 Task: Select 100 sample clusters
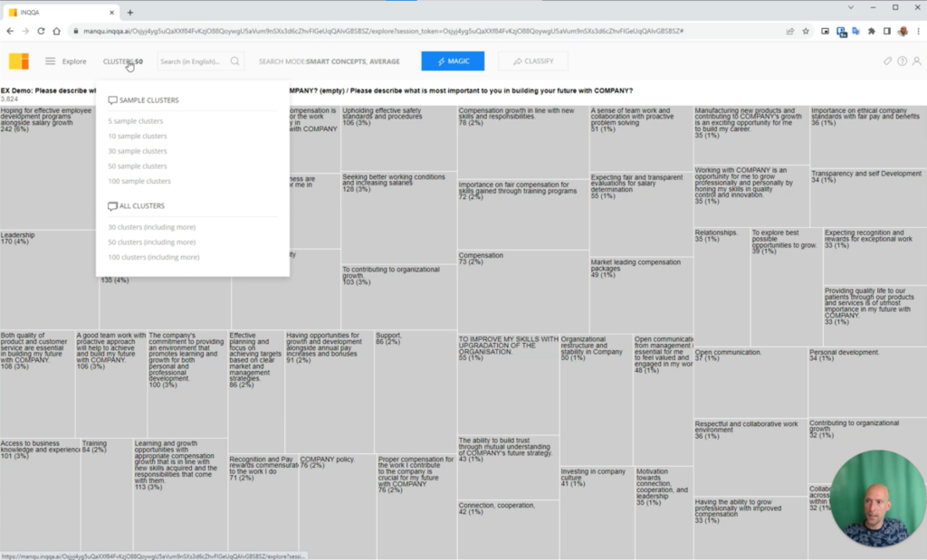point(139,181)
